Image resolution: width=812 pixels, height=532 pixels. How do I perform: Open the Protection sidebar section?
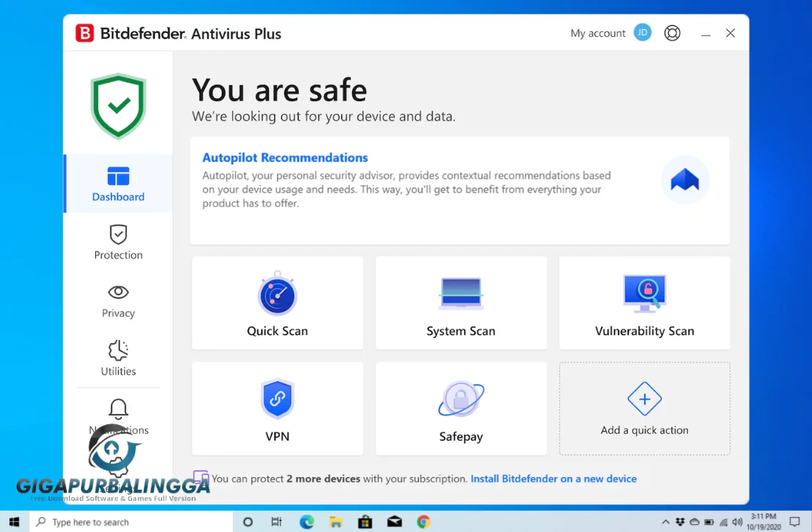(x=118, y=242)
